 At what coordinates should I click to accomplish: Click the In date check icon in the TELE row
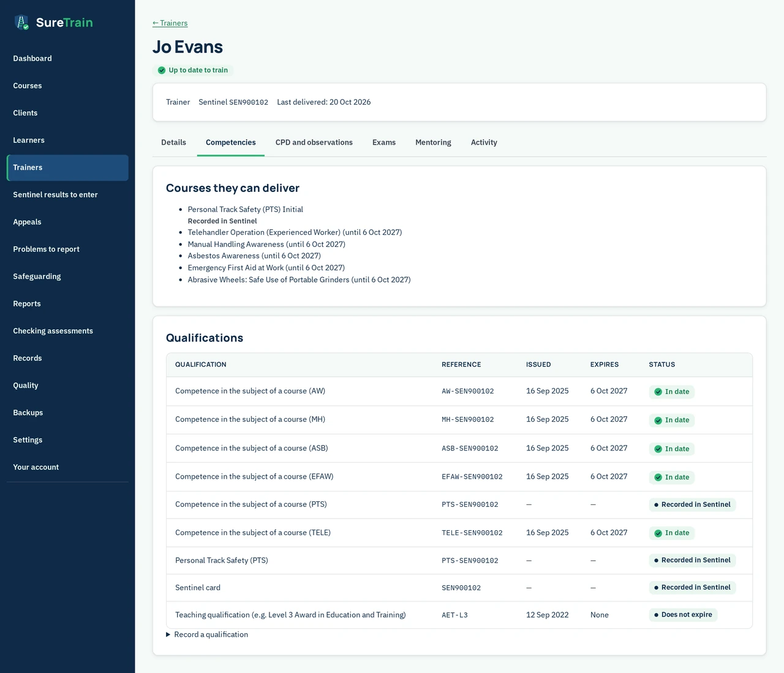coord(658,533)
